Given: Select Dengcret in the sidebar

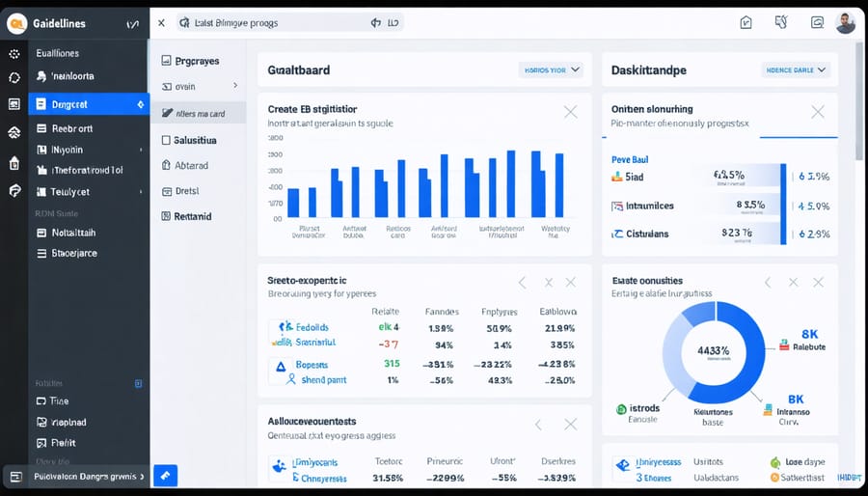Looking at the screenshot, I should [88, 104].
